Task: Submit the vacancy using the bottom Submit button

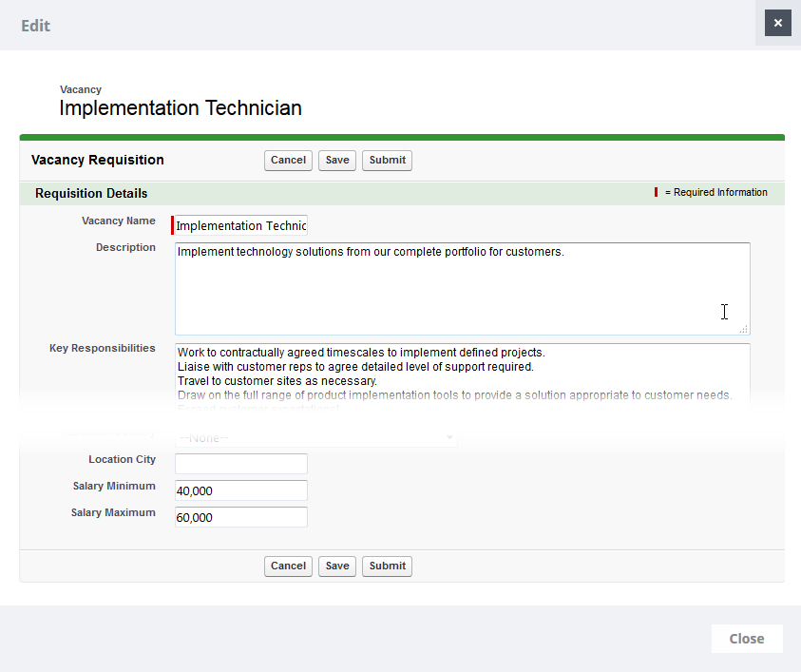Action: tap(387, 566)
